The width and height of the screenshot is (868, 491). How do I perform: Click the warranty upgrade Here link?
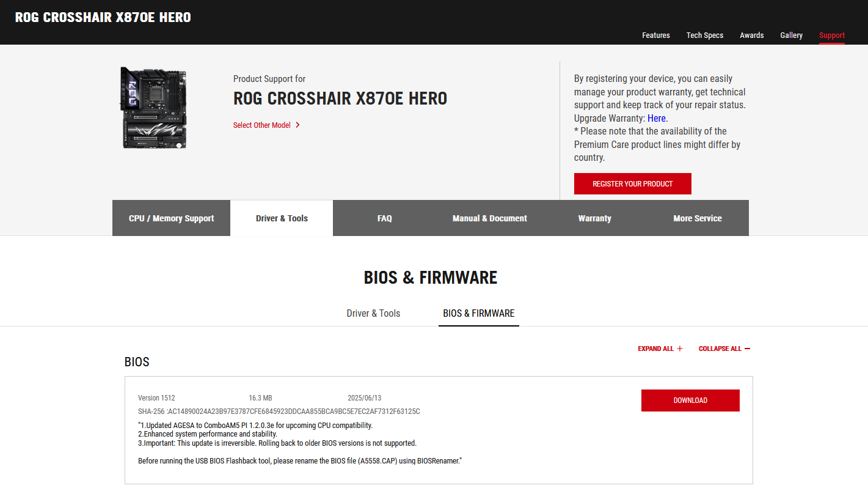pos(656,118)
